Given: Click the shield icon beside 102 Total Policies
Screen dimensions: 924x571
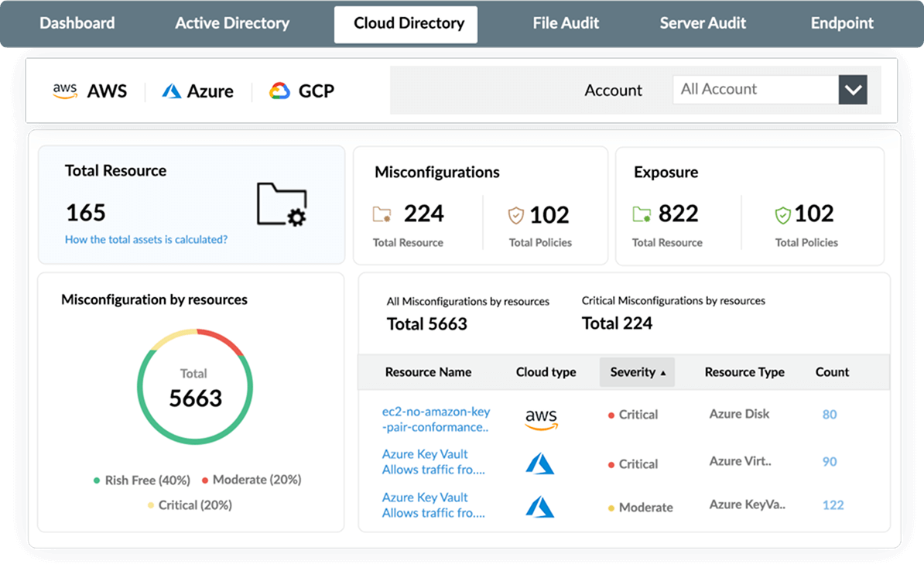Looking at the screenshot, I should 516,214.
